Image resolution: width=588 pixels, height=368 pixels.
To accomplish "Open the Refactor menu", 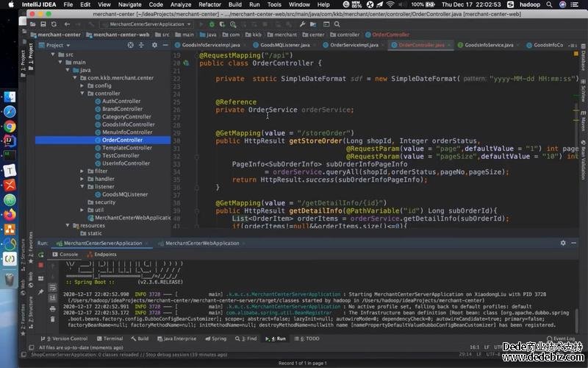I will pos(209,4).
